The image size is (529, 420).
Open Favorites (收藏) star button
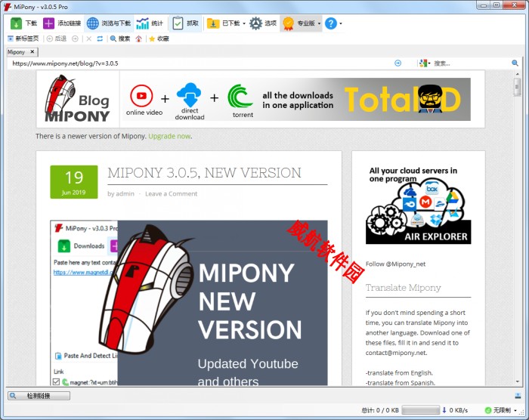tap(159, 39)
